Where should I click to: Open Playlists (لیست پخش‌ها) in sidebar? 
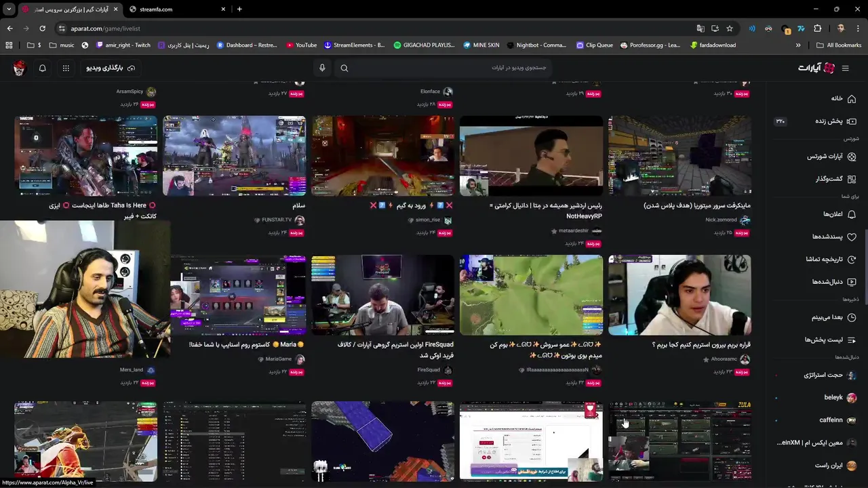tap(831, 340)
